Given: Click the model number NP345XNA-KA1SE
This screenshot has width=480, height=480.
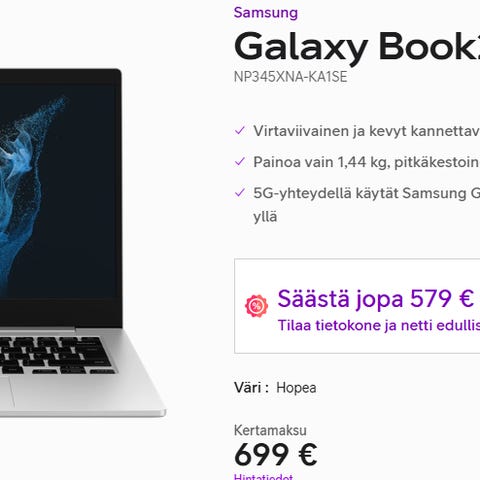Looking at the screenshot, I should pyautogui.click(x=290, y=77).
